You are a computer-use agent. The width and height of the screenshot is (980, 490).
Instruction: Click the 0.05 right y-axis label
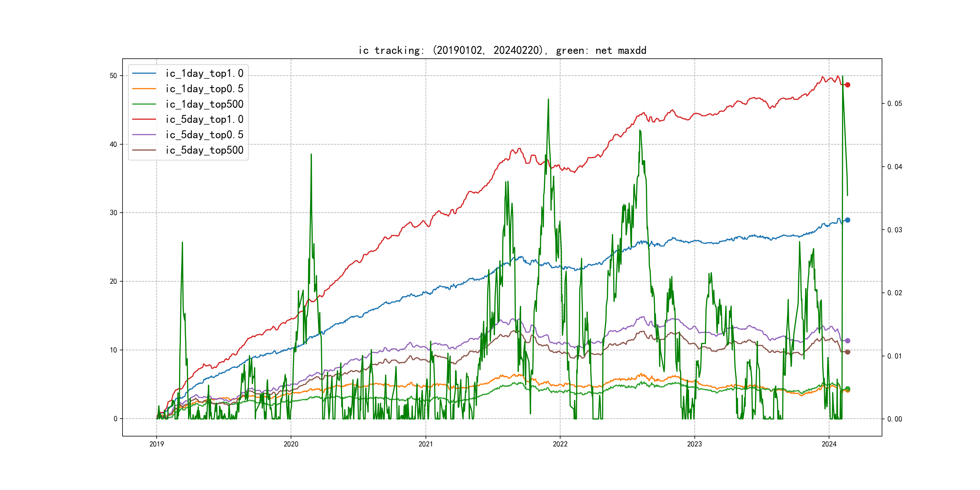point(894,103)
